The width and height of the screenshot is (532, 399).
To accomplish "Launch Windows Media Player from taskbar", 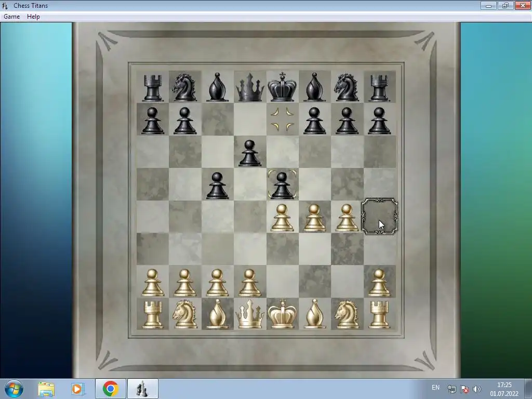I will click(x=78, y=389).
